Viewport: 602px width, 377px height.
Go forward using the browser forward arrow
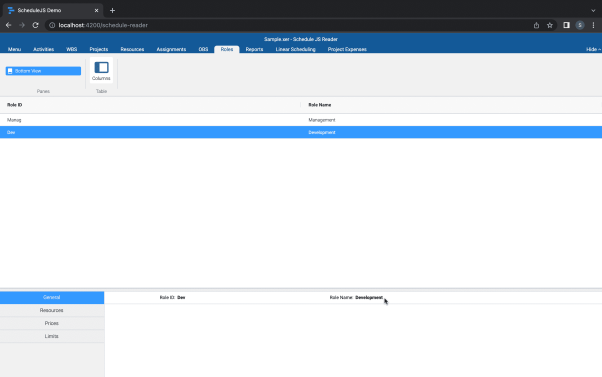(22, 25)
